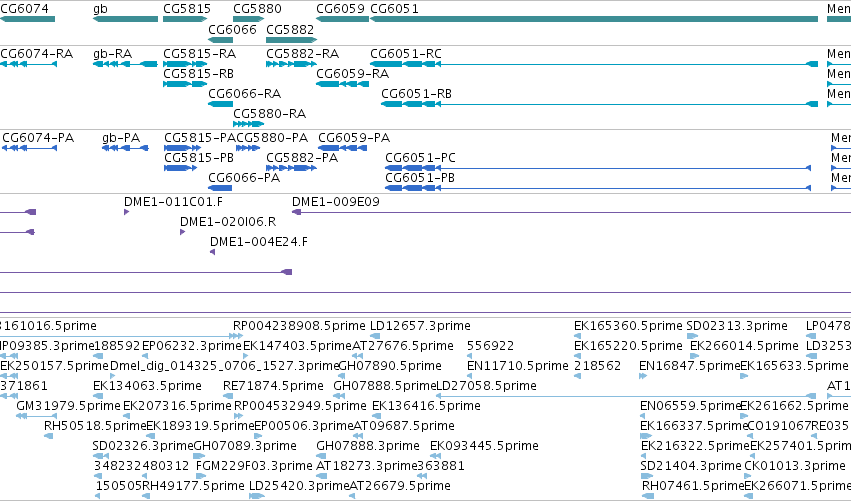Viewport: 851px width, 501px height.
Task: Select the 218562 EST label
Action: [597, 366]
